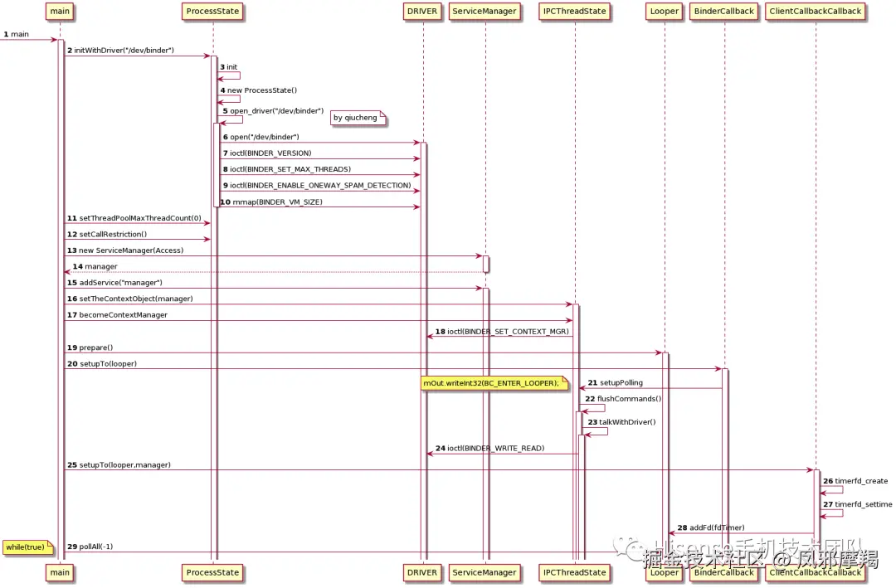Screen dimensions: 896x588
Task: Click message 11 setThreadPoolMaxThreadCount(0)
Action: click(x=134, y=218)
